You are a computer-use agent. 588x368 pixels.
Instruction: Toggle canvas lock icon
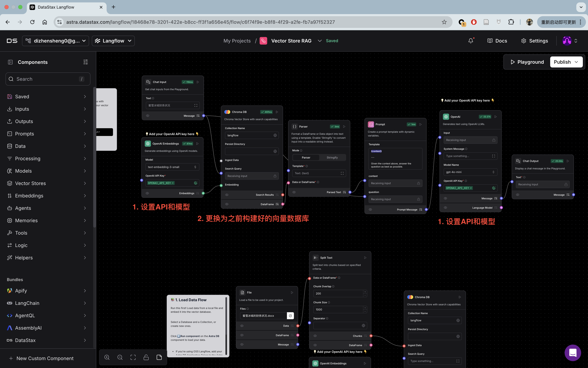146,357
